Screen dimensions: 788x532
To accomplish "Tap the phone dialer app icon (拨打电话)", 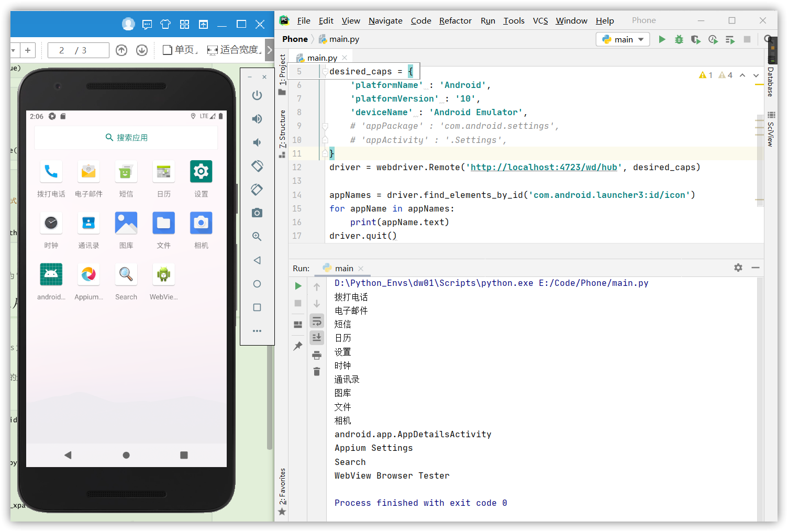I will pyautogui.click(x=51, y=172).
